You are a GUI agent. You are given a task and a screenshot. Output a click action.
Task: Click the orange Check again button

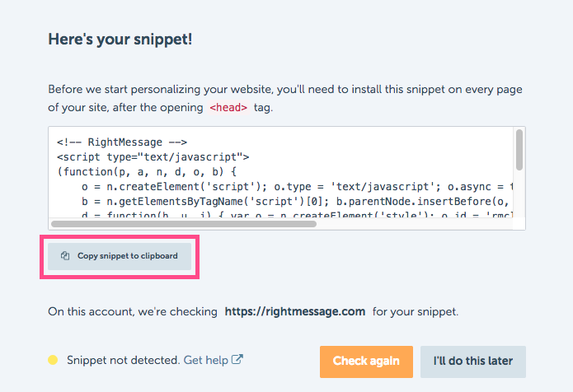click(366, 362)
